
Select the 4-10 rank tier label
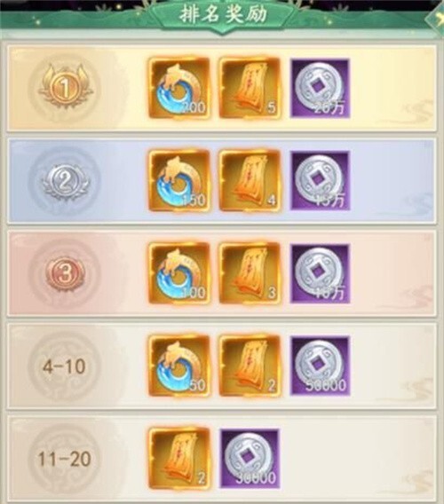(x=64, y=366)
